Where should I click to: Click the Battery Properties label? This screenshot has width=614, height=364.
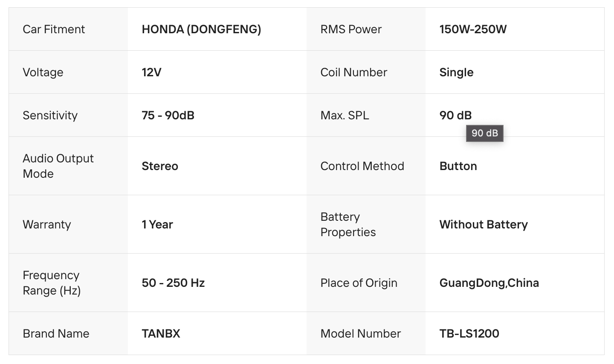point(348,225)
